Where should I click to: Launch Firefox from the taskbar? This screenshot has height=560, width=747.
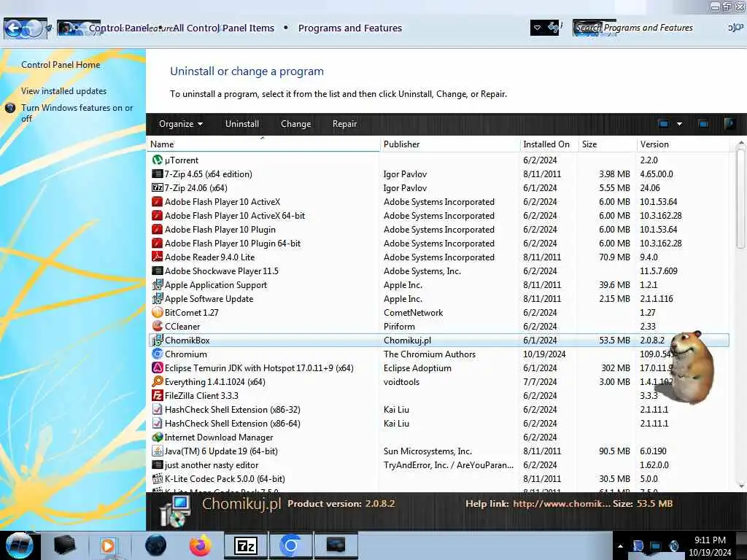click(201, 545)
